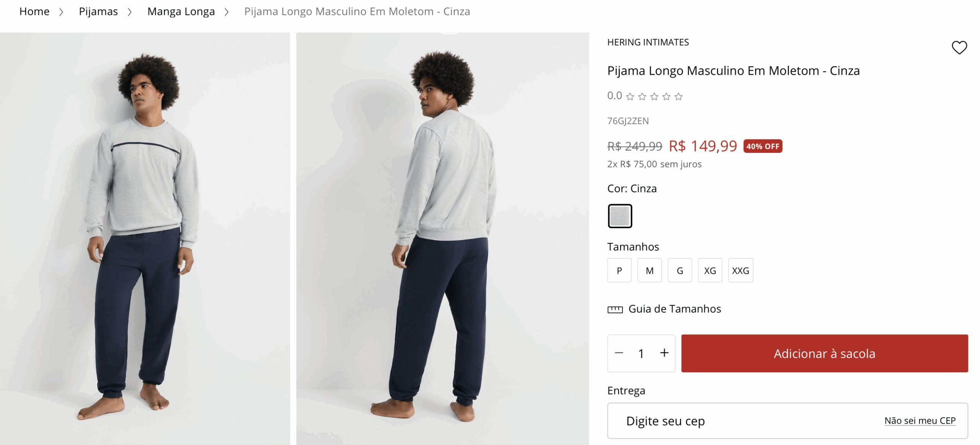The image size is (980, 445).
Task: Click the third rating star
Action: (x=654, y=97)
